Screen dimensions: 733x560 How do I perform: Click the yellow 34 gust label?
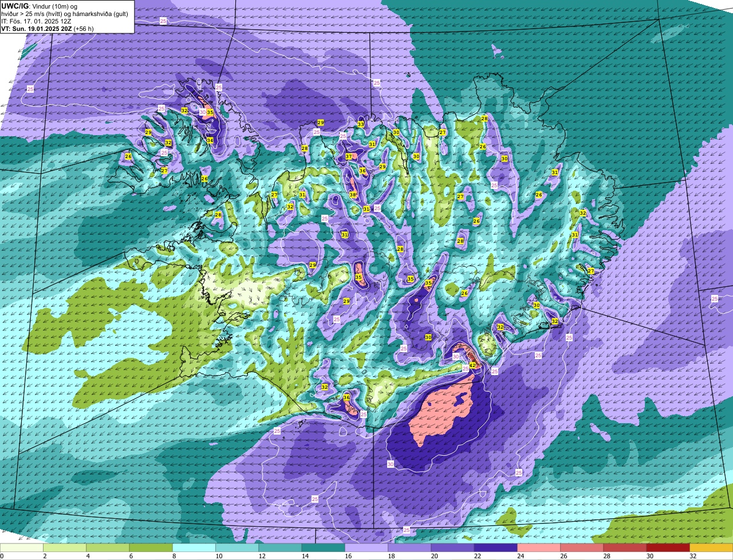pos(210,140)
